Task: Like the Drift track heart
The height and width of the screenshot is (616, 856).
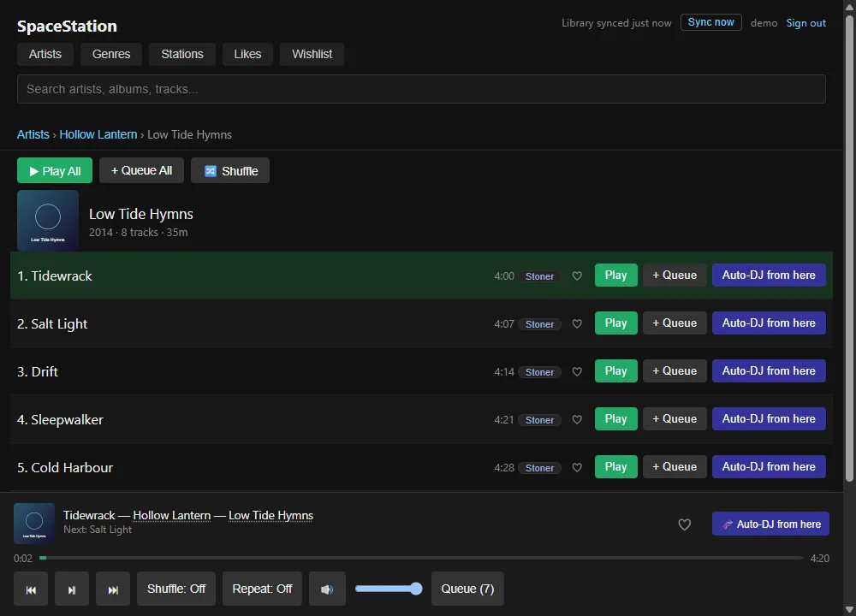Action: tap(576, 372)
